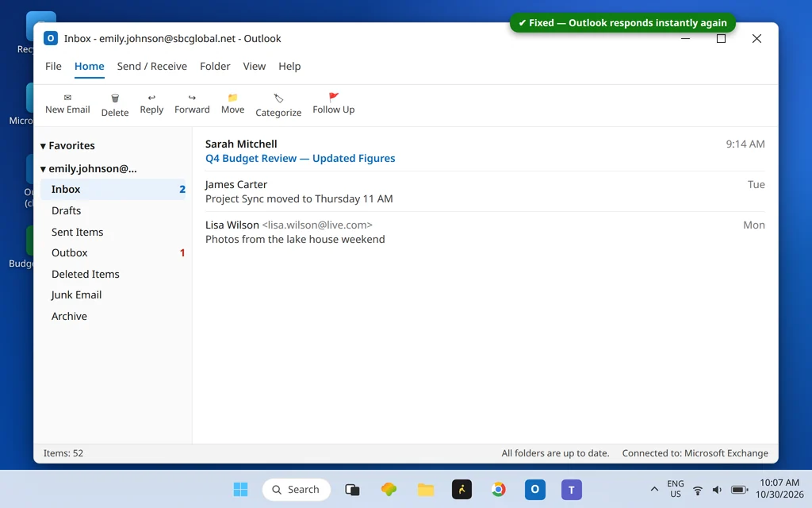Open the File menu
The height and width of the screenshot is (508, 812).
pos(53,67)
